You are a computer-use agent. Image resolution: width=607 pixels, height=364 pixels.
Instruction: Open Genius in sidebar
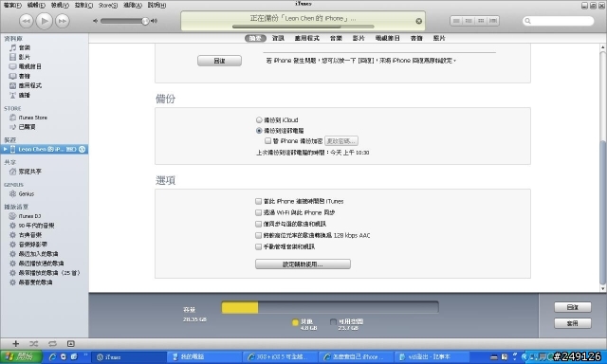[x=27, y=193]
